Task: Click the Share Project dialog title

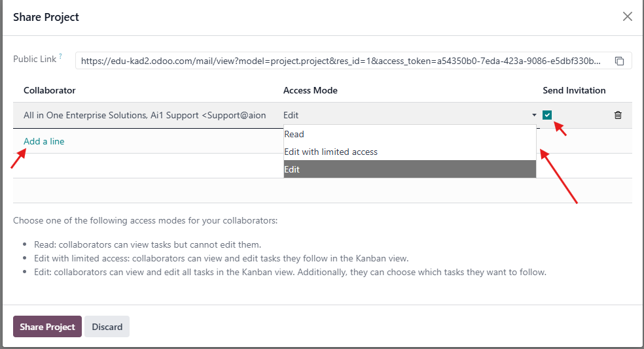Action: (46, 17)
